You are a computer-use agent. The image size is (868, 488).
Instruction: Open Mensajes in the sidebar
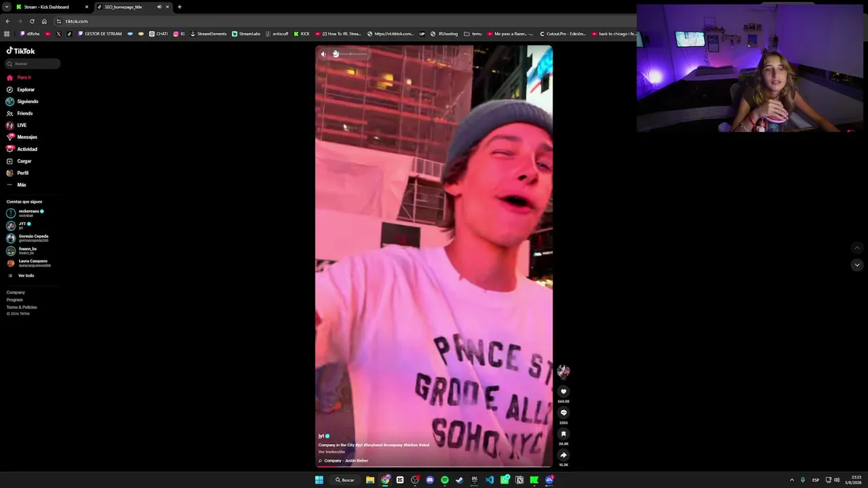pyautogui.click(x=22, y=137)
